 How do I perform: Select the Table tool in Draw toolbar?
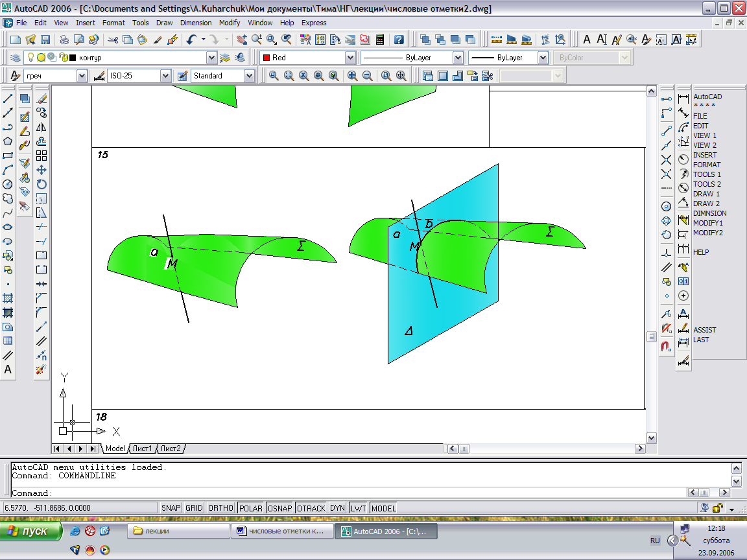click(x=8, y=341)
